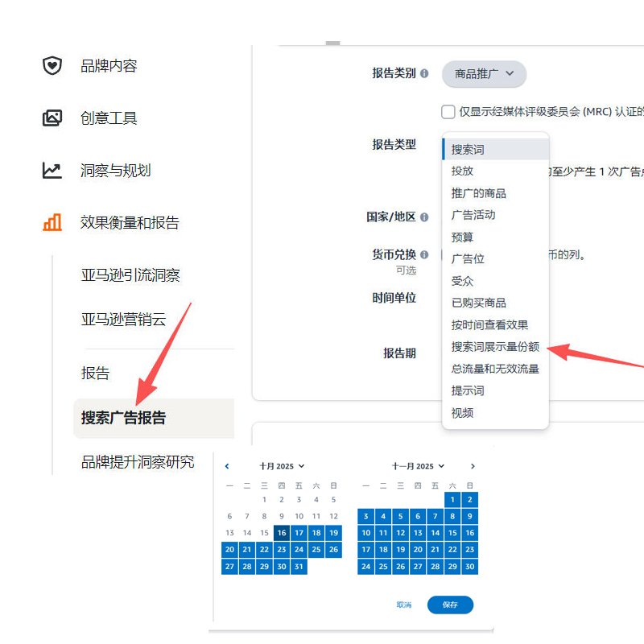Open 亚马逊引流洞察 in the sidebar
The height and width of the screenshot is (644, 644).
coord(130,275)
